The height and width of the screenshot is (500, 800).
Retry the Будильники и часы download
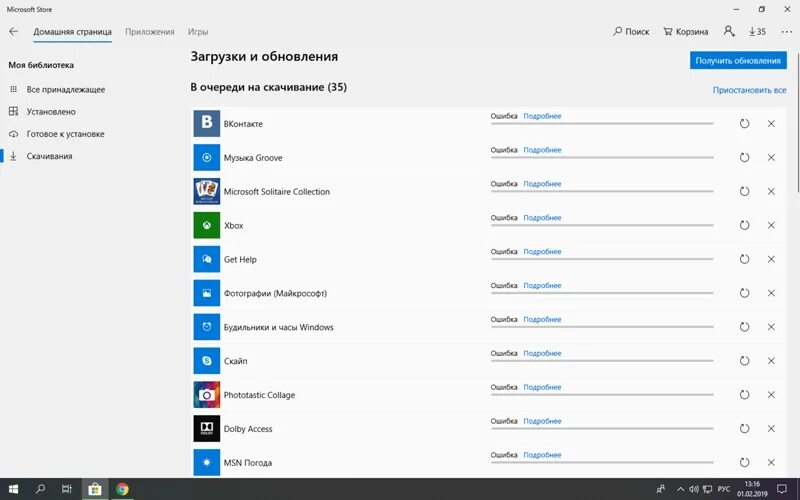click(744, 327)
